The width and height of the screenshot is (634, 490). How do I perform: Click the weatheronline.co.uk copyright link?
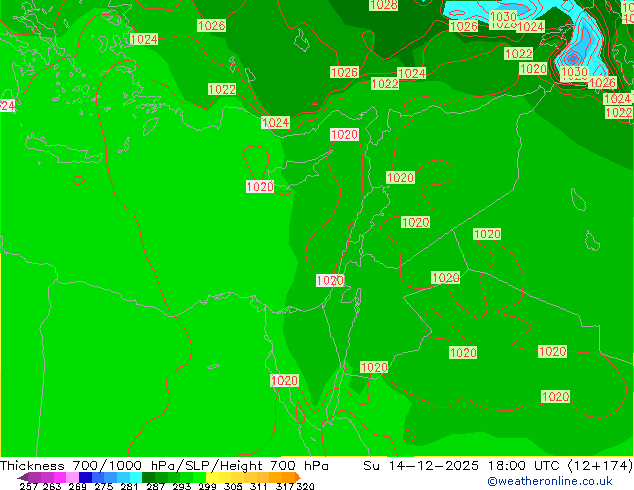click(x=550, y=481)
